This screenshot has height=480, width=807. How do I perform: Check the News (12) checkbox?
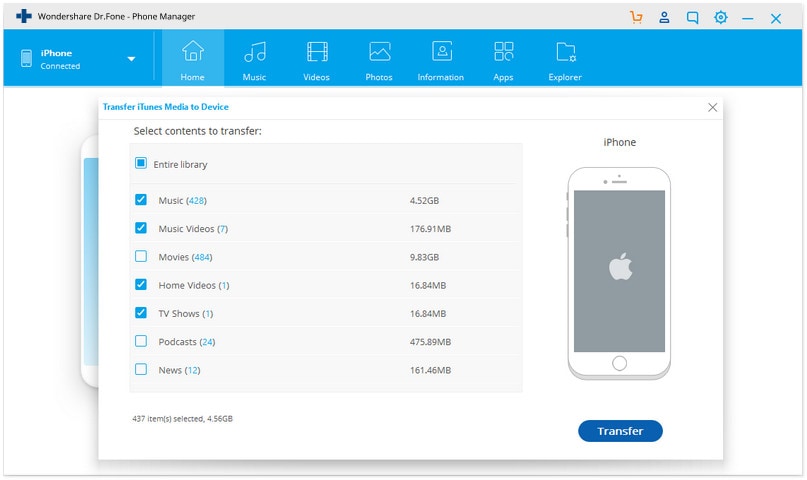point(141,369)
